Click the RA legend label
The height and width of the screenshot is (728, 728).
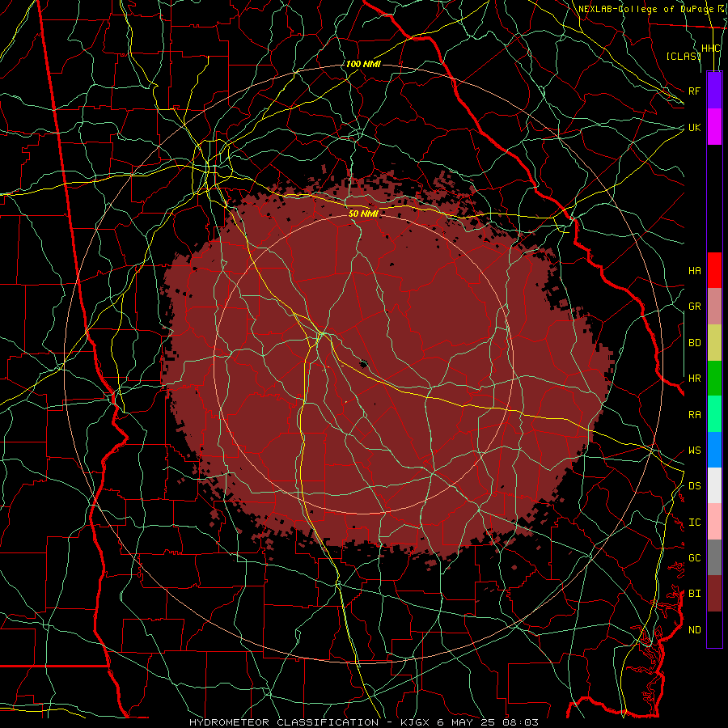[695, 415]
